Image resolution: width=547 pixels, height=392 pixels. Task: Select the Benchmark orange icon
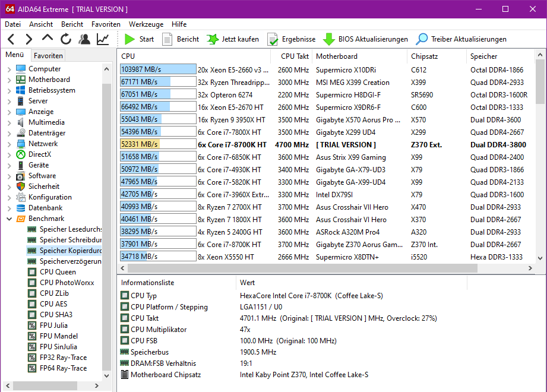pyautogui.click(x=21, y=219)
